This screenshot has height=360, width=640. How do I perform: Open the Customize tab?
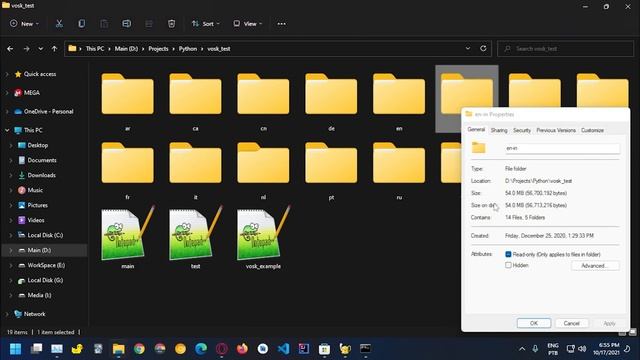[592, 130]
